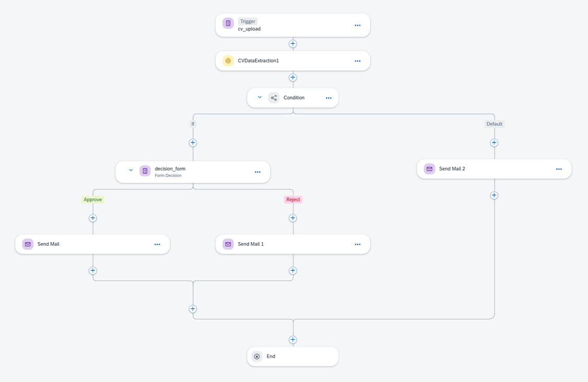Open the Condition step three-dot menu
The image size is (588, 382).
pos(328,98)
